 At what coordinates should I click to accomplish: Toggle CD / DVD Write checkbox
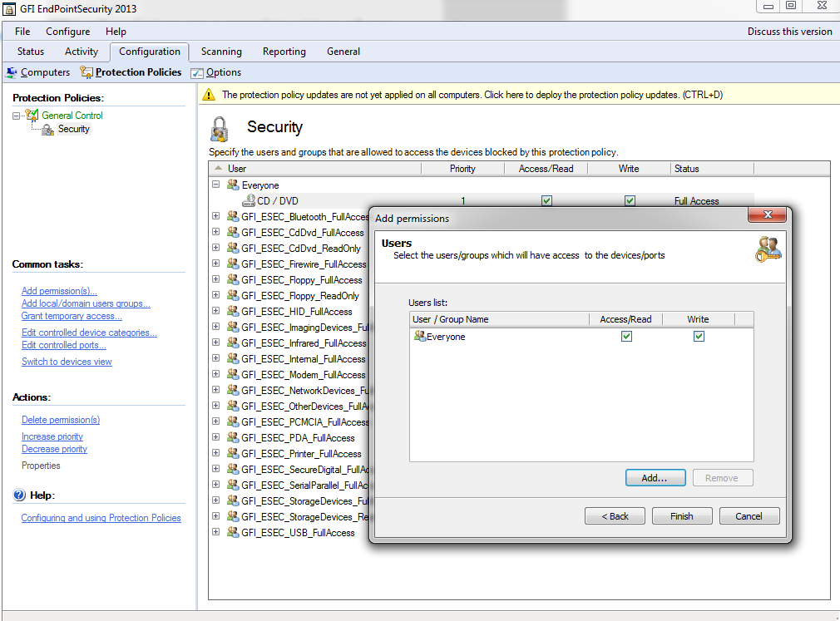[x=630, y=200]
